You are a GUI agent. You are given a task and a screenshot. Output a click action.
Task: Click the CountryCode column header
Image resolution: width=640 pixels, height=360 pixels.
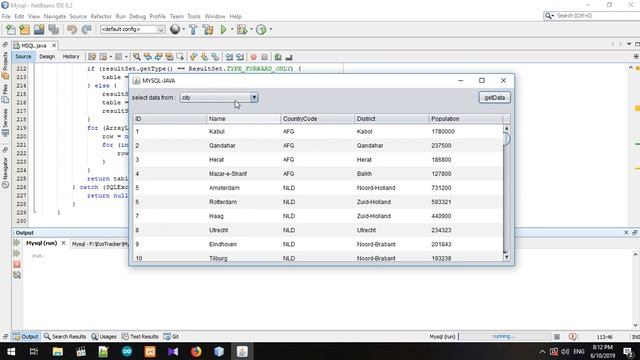click(x=318, y=119)
